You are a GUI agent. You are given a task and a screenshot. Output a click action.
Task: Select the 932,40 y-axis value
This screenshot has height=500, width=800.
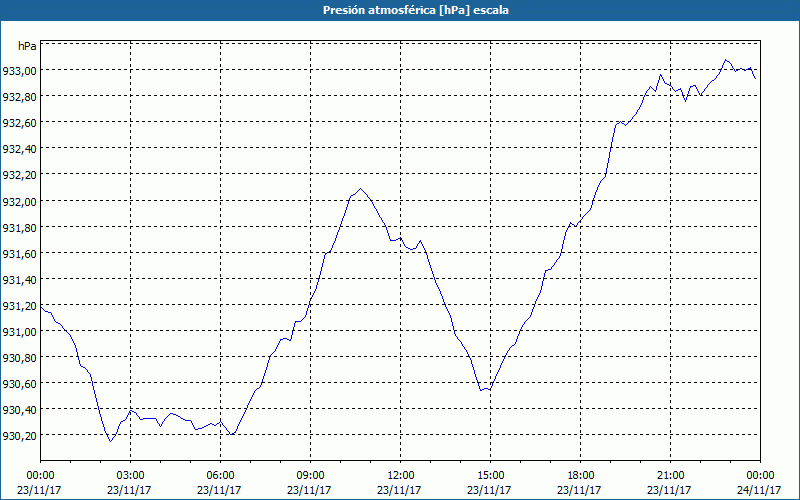point(19,148)
